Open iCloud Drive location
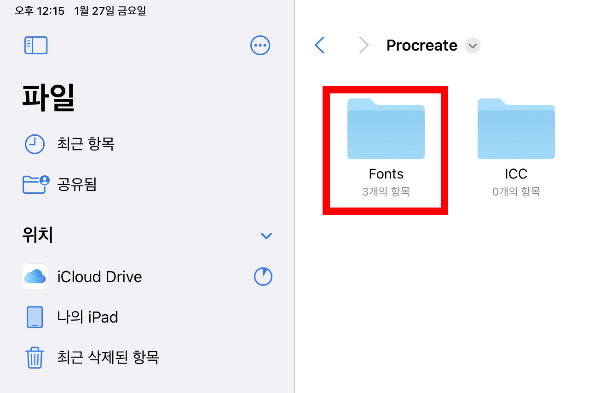This screenshot has height=393, width=600. pyautogui.click(x=147, y=277)
